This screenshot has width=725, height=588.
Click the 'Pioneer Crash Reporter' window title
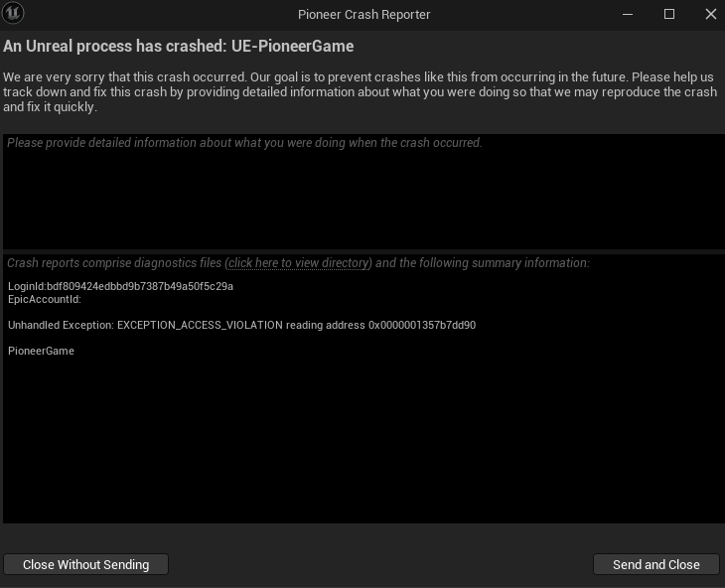pos(363,15)
